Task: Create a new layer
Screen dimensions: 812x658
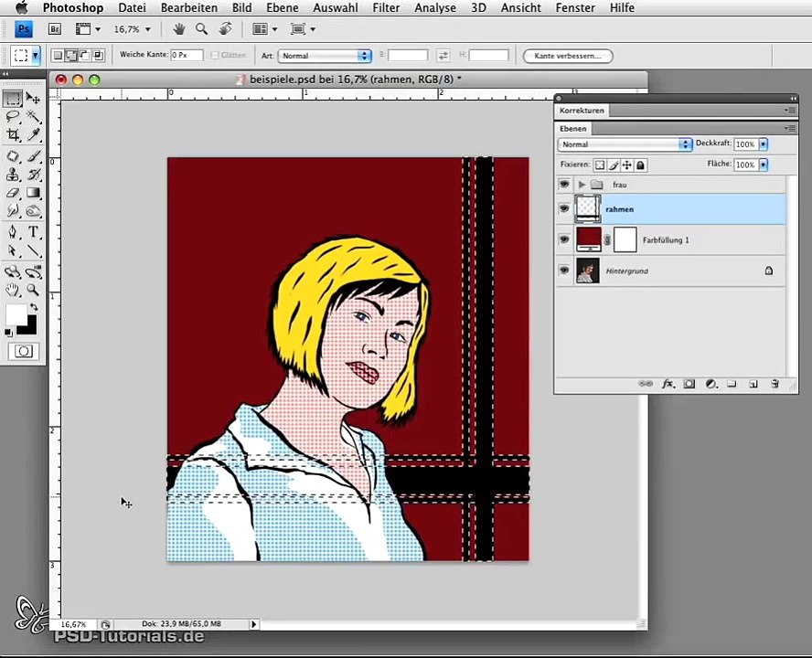Action: point(753,384)
